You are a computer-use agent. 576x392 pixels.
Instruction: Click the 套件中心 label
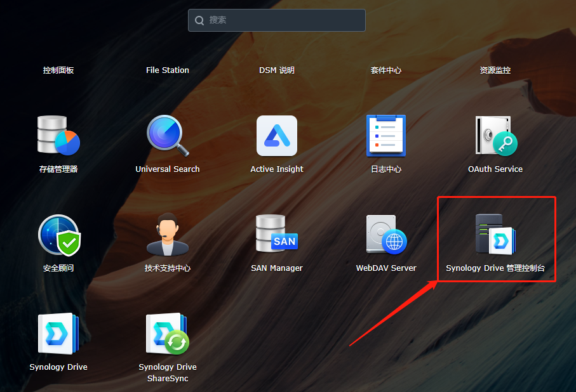(386, 70)
